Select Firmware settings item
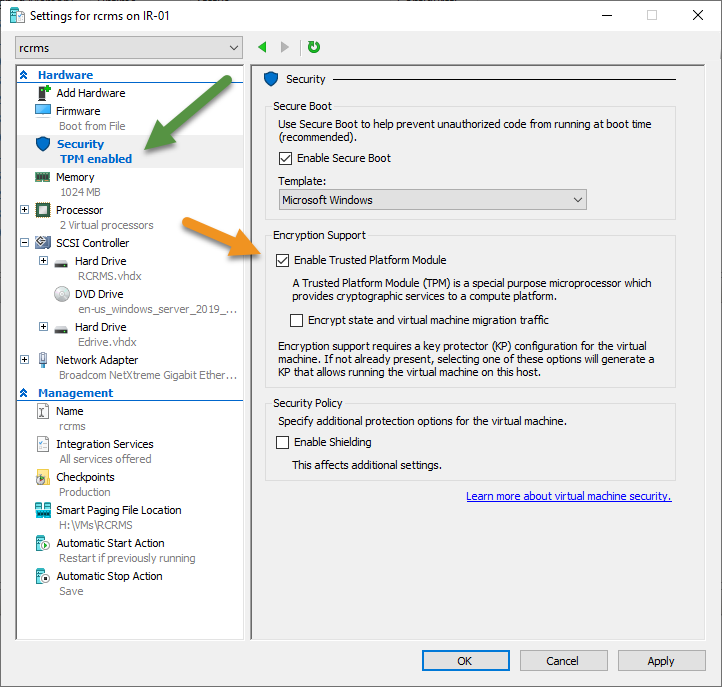 [78, 111]
